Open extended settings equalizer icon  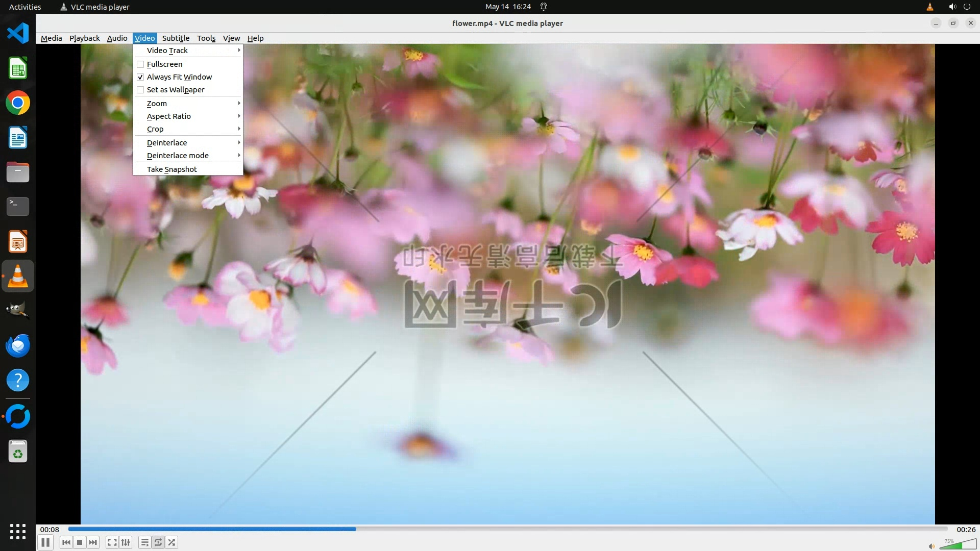(x=126, y=542)
